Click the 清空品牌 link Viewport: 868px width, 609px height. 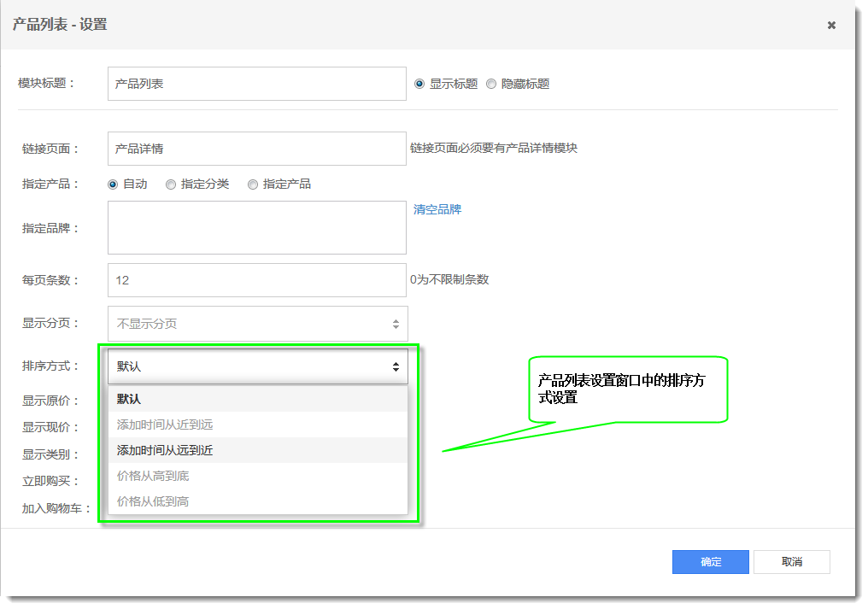tap(437, 209)
